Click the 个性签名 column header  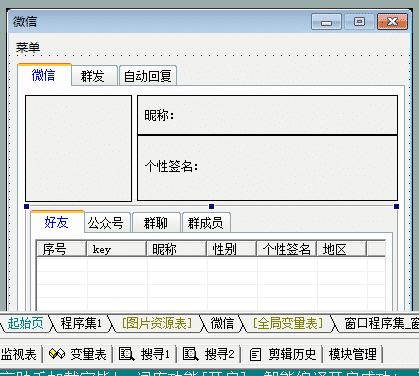(286, 249)
